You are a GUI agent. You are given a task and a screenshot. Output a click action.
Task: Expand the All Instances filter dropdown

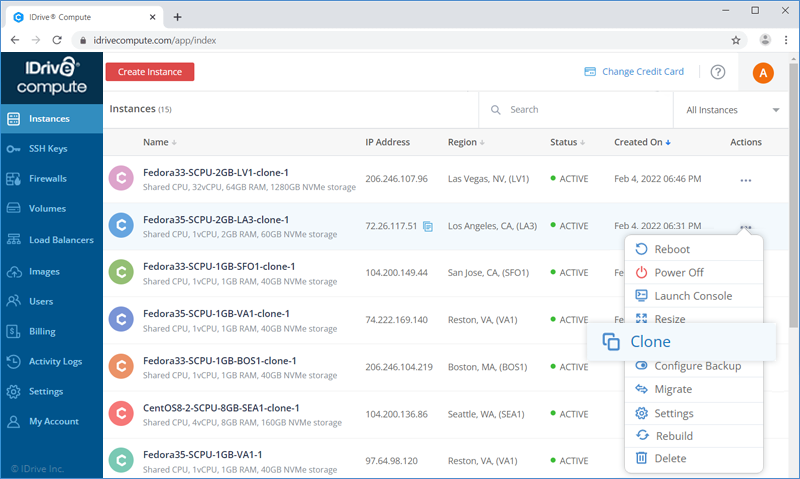click(732, 110)
